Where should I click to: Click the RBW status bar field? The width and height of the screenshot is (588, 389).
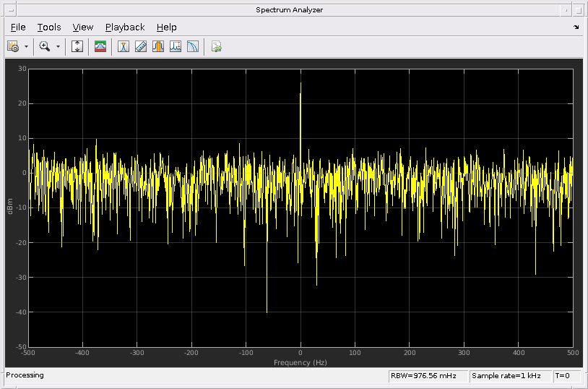coord(427,376)
